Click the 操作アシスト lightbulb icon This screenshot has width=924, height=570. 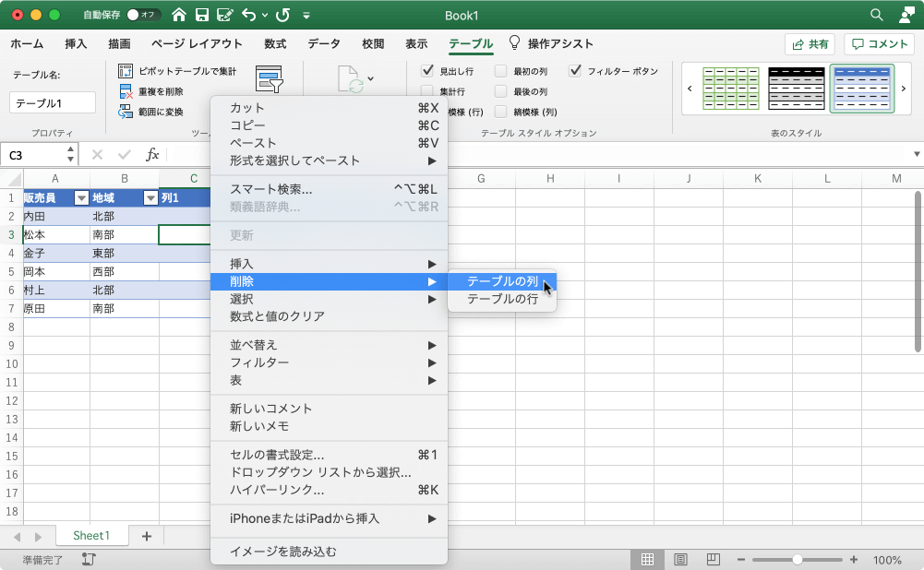514,43
